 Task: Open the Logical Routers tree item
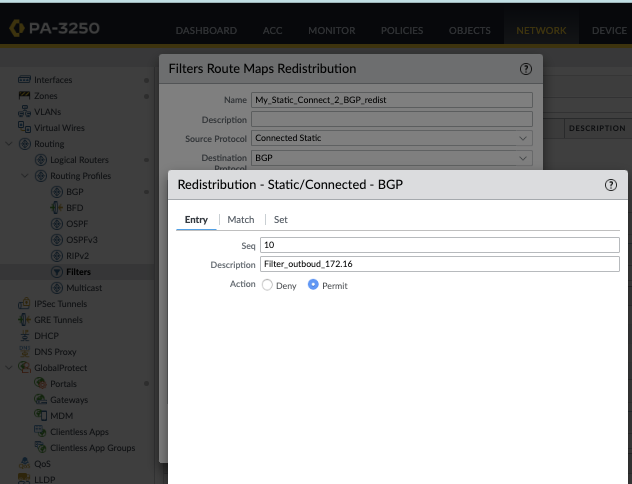[79, 160]
